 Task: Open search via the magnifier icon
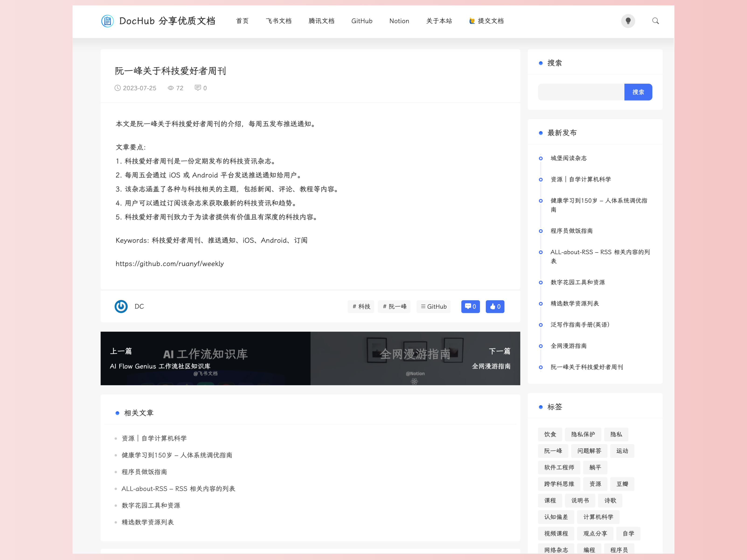coord(655,21)
